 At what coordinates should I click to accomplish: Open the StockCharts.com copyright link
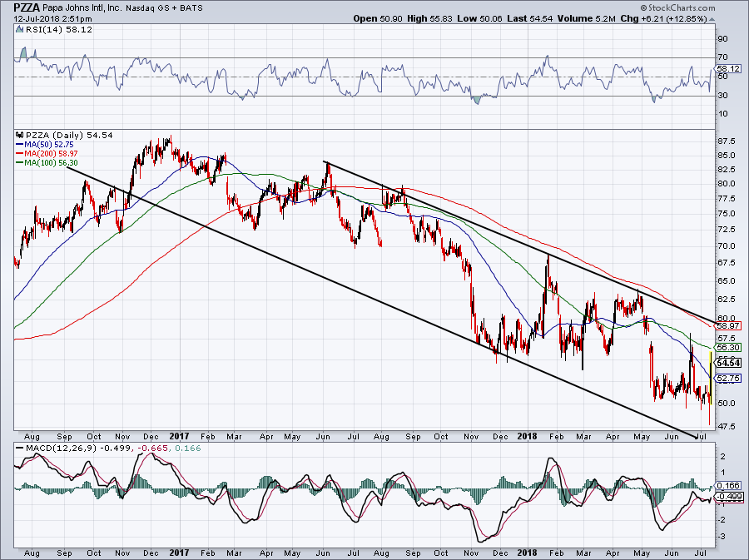[677, 7]
